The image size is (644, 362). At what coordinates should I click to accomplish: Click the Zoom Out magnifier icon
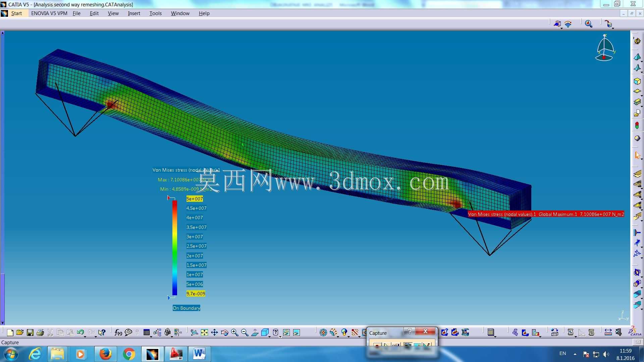pos(245,333)
